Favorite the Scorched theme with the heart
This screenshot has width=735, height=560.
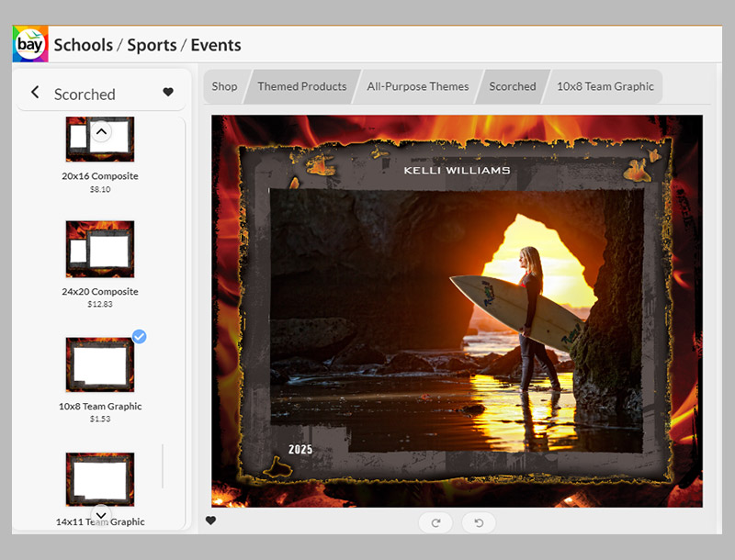click(168, 93)
